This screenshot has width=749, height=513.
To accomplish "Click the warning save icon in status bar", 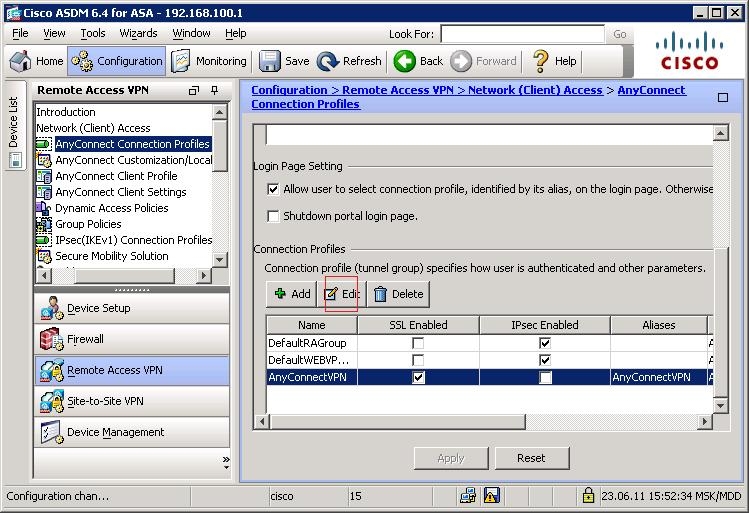I will coord(492,495).
